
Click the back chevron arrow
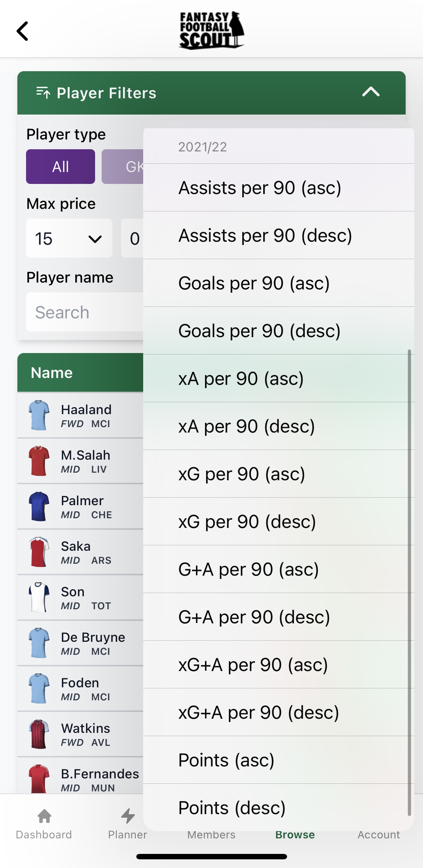[x=23, y=31]
